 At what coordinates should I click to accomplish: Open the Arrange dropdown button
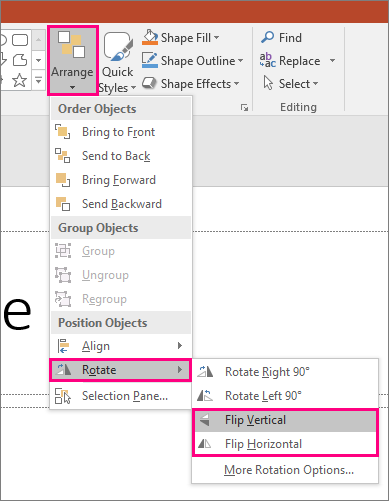pos(72,61)
